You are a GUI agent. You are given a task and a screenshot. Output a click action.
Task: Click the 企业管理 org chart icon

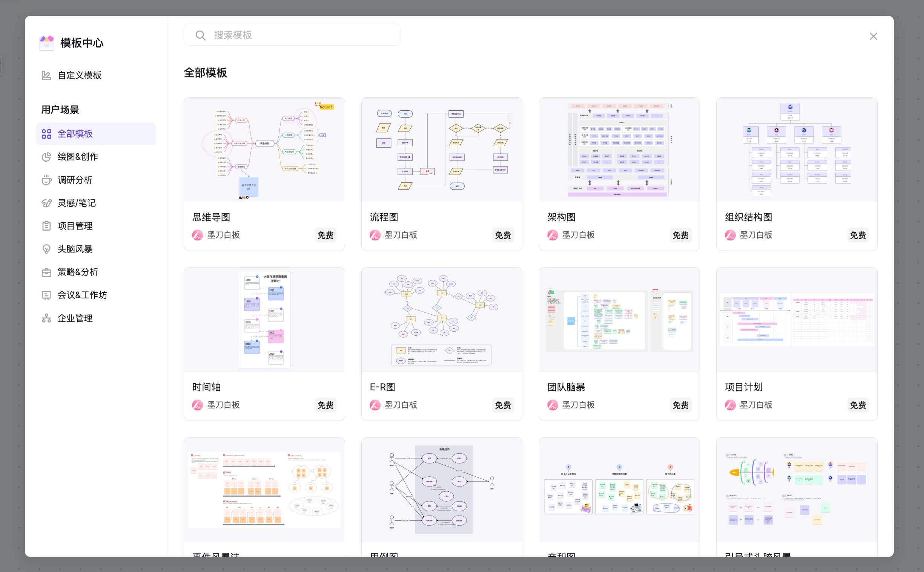coord(46,318)
